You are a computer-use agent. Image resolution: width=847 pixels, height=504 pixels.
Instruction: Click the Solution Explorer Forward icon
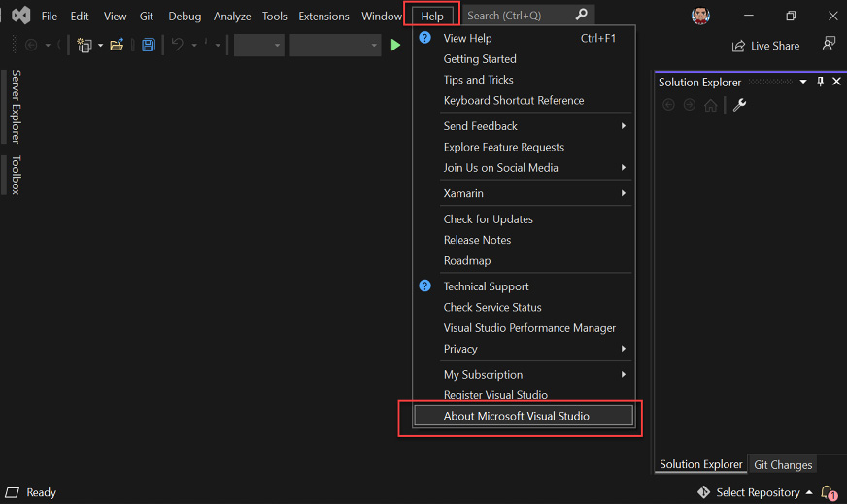(690, 105)
